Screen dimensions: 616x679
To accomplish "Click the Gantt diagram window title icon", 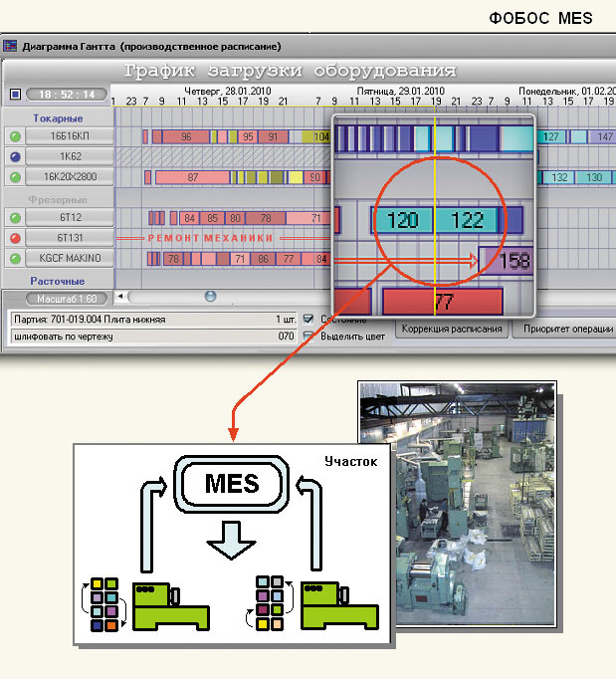I will coord(10,46).
